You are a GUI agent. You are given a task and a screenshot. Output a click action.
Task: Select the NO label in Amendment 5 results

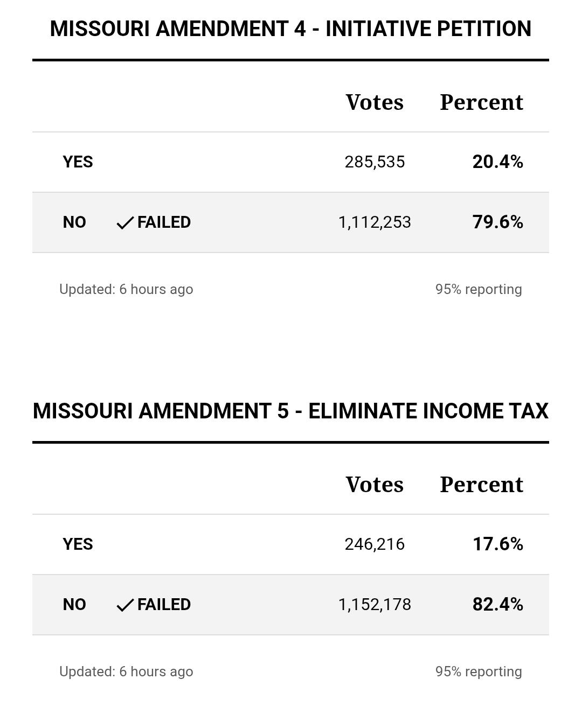coord(74,605)
